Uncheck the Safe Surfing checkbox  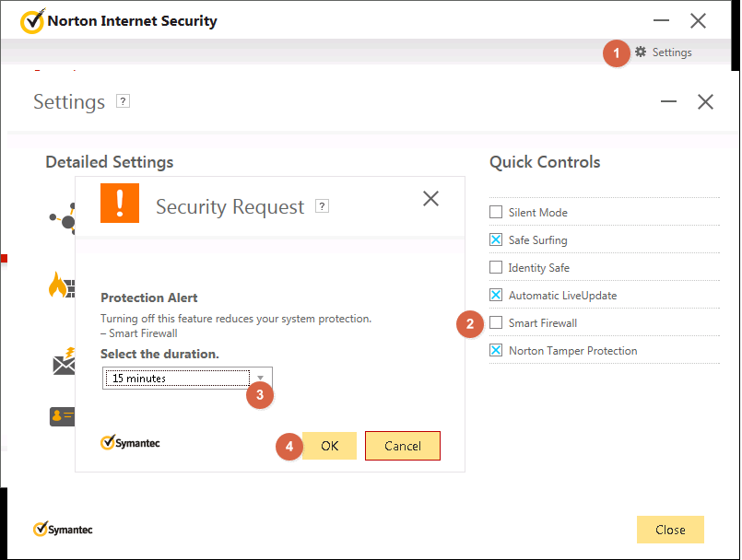pyautogui.click(x=496, y=240)
